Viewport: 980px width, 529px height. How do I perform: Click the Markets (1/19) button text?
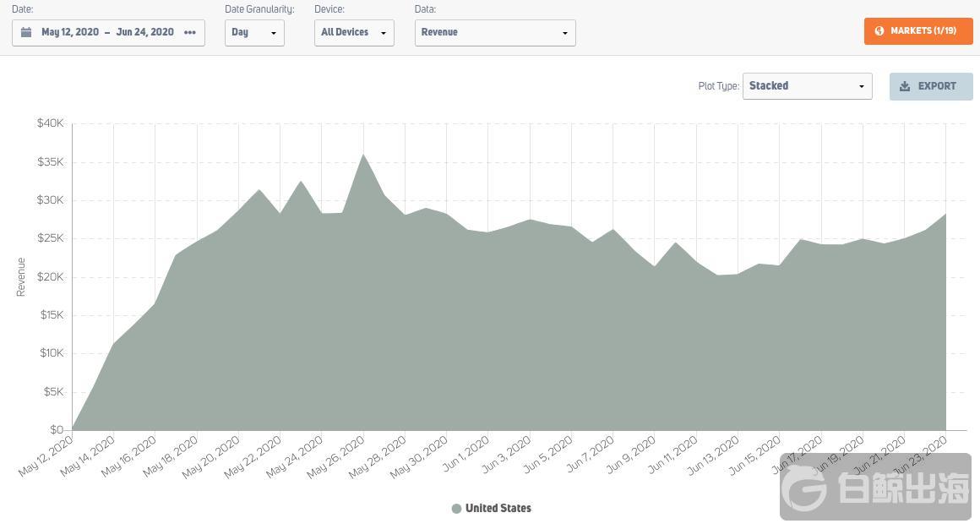pos(923,31)
